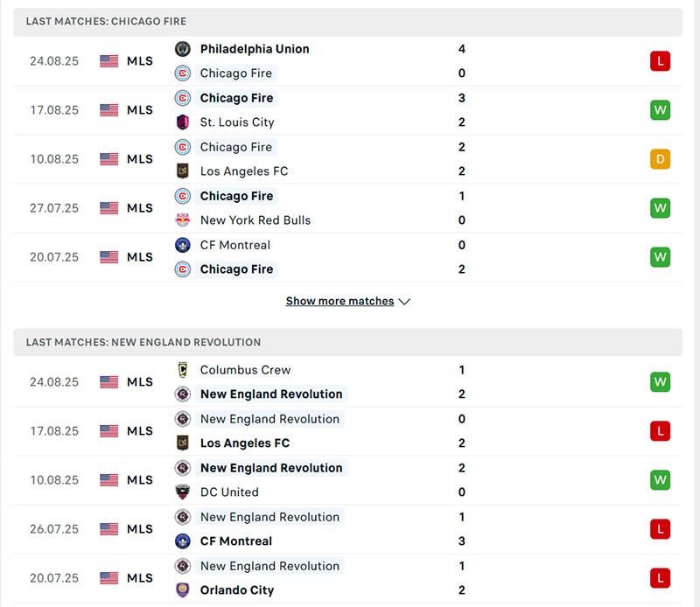
Task: Select the Chicago Fire crest next to St. Louis City match
Action: pyautogui.click(x=183, y=98)
